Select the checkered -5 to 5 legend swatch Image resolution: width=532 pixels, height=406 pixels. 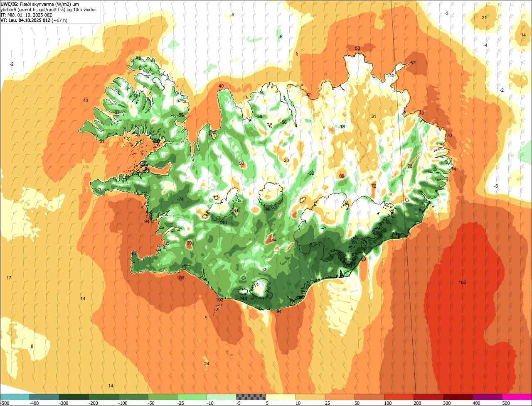click(251, 397)
